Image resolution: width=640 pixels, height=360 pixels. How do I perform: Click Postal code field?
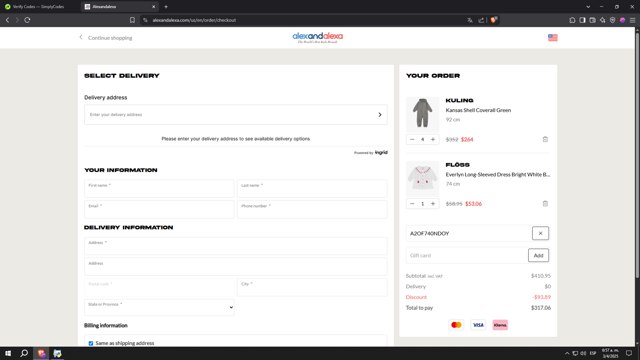click(159, 287)
